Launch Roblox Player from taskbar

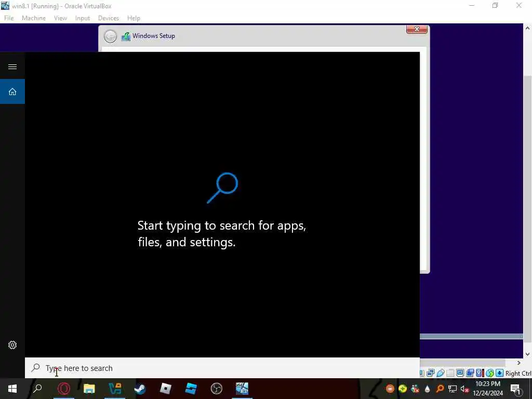coord(166,389)
